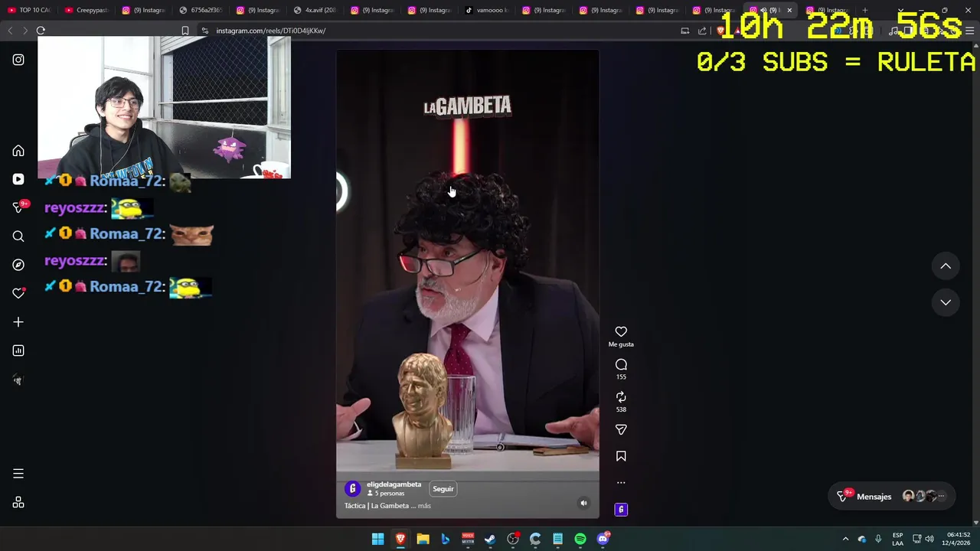Viewport: 980px width, 551px height.
Task: Open Voicemeeter from the taskbar
Action: (x=468, y=540)
